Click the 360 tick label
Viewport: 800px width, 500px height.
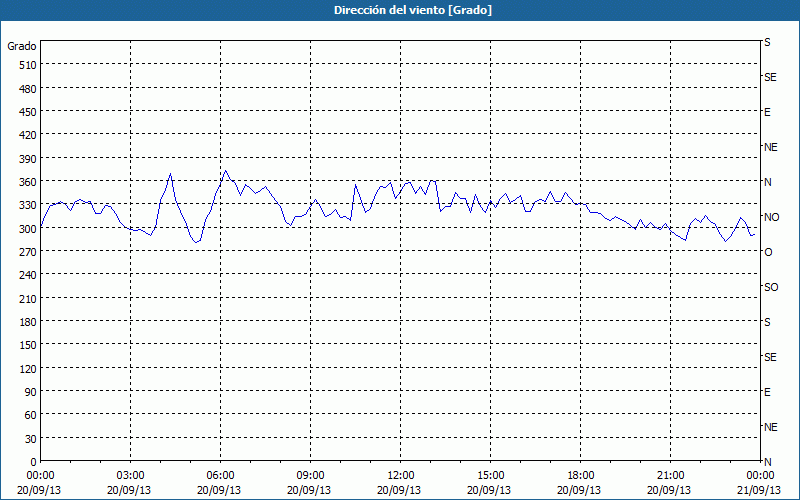tap(28, 182)
